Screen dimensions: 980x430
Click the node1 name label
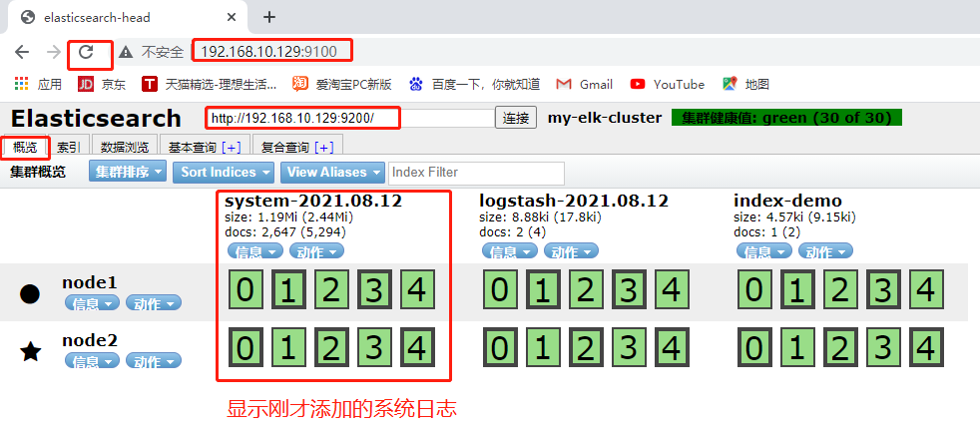[90, 282]
